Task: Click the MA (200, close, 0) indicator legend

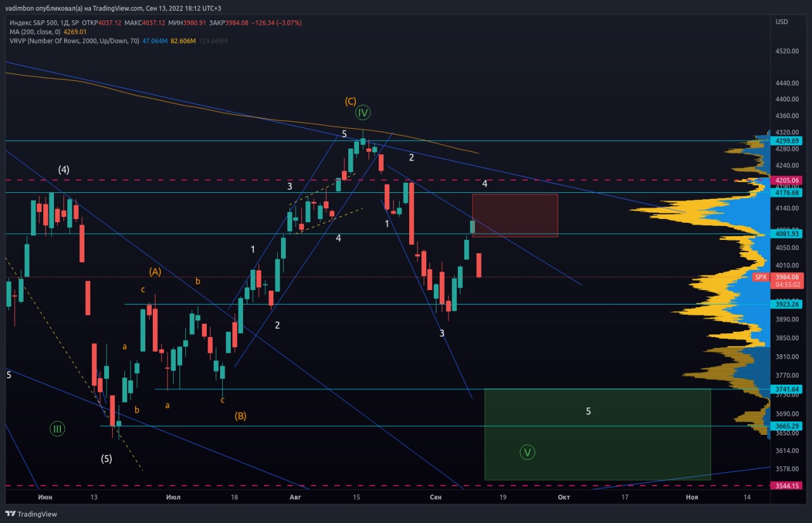Action: click(35, 32)
